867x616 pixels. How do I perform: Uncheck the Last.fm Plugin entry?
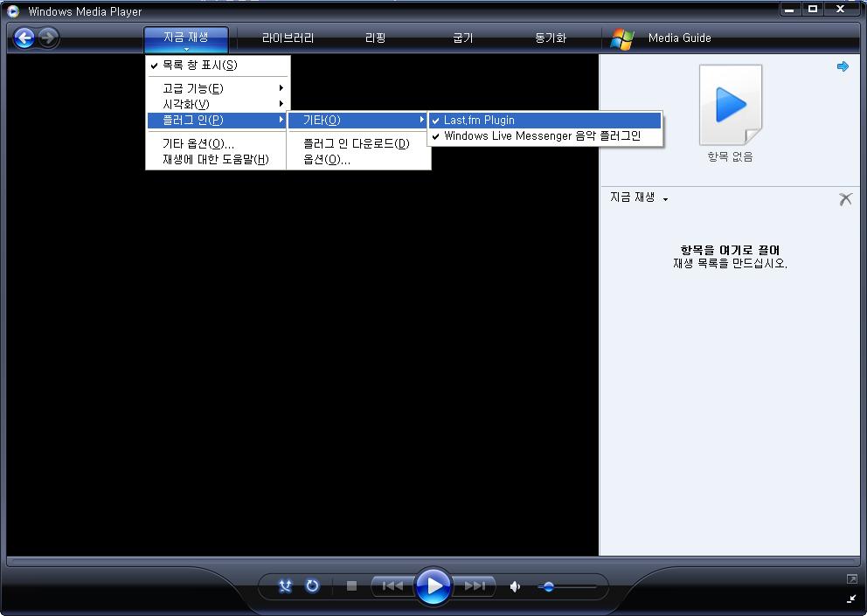(544, 120)
